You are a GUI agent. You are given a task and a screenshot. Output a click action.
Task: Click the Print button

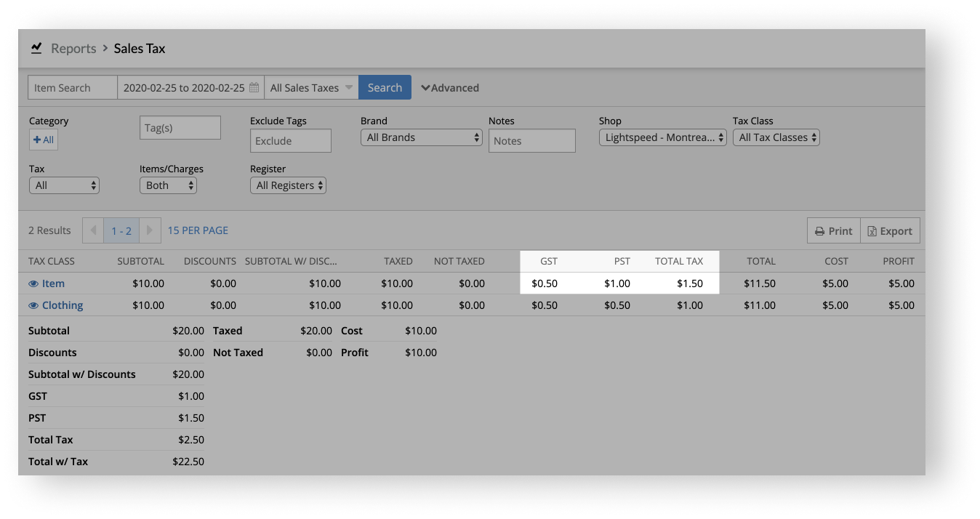point(834,231)
